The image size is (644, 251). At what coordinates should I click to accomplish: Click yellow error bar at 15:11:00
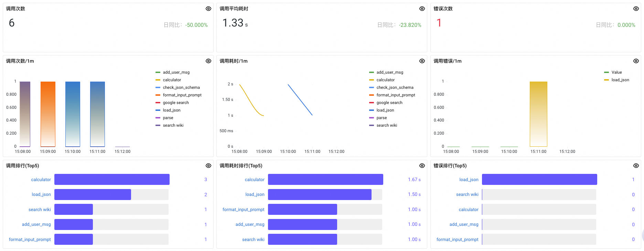point(538,114)
